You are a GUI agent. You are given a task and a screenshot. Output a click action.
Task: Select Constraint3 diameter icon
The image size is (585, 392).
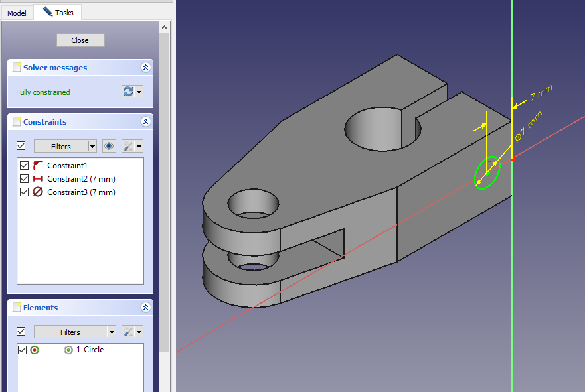(x=38, y=192)
